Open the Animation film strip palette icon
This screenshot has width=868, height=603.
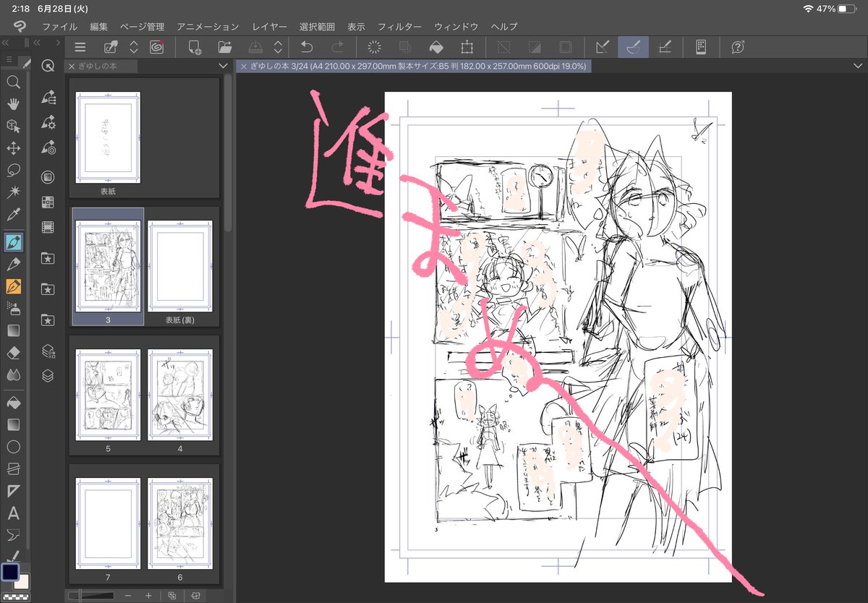(48, 227)
